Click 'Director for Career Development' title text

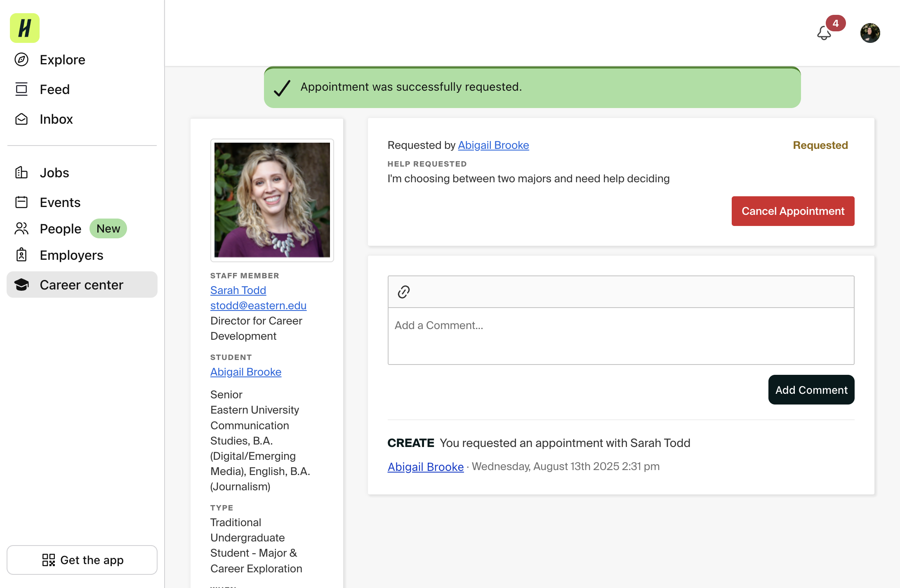click(256, 328)
